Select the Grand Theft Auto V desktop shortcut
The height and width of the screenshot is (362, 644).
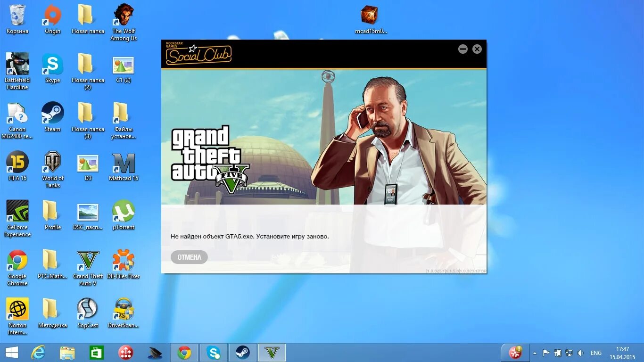pos(88,268)
